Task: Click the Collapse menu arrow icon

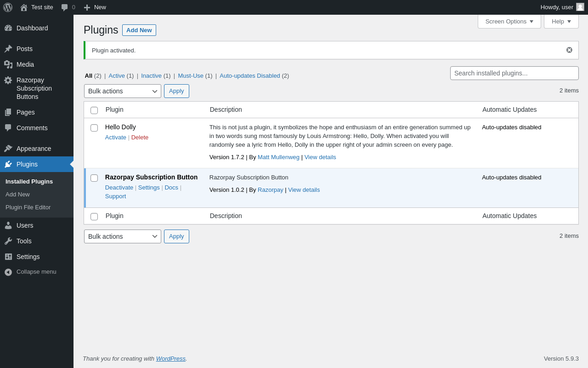Action: click(8, 272)
